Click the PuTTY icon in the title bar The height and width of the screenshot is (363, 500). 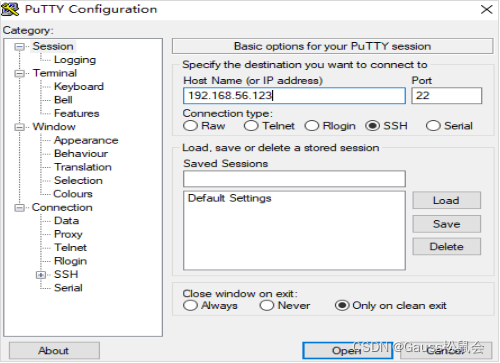[x=10, y=9]
